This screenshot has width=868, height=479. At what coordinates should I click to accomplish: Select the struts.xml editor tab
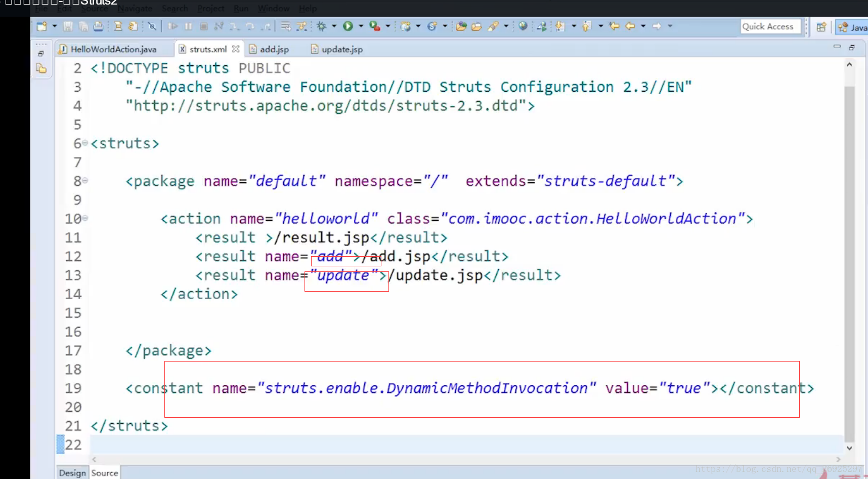coord(207,49)
